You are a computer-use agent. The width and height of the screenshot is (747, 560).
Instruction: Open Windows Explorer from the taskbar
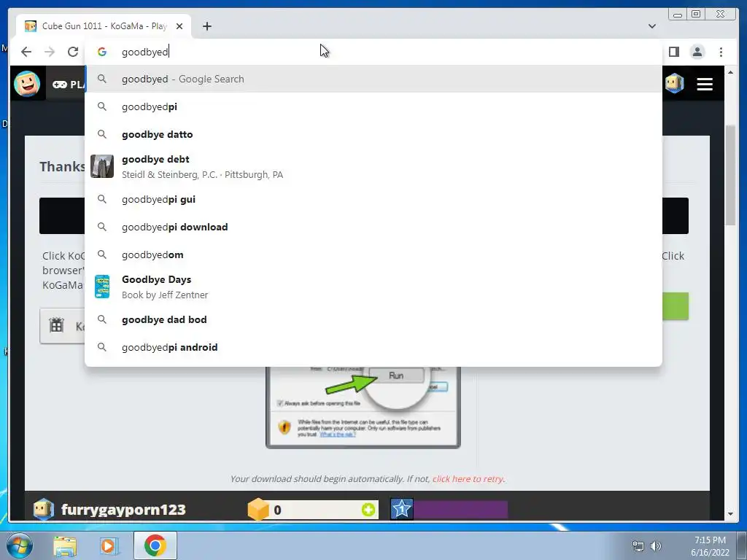(x=65, y=545)
